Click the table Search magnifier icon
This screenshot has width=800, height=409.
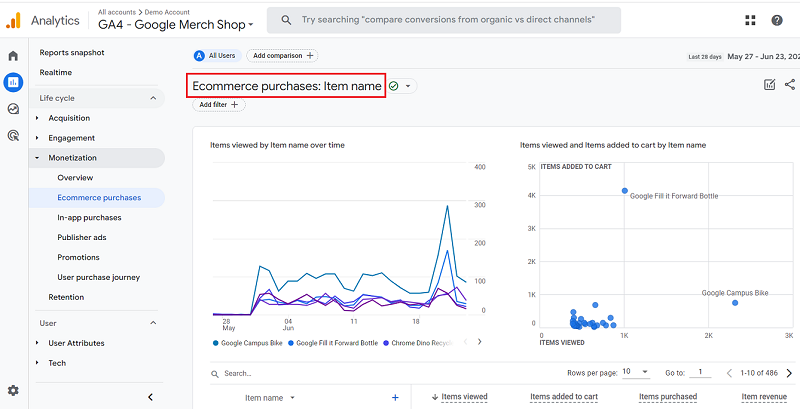(x=215, y=374)
